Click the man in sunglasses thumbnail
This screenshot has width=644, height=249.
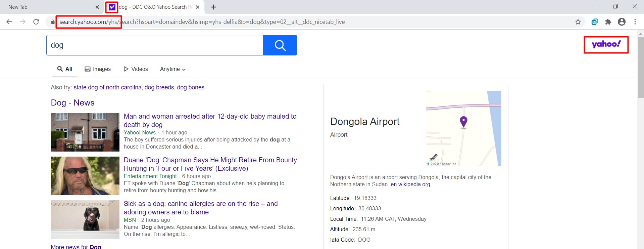point(85,176)
